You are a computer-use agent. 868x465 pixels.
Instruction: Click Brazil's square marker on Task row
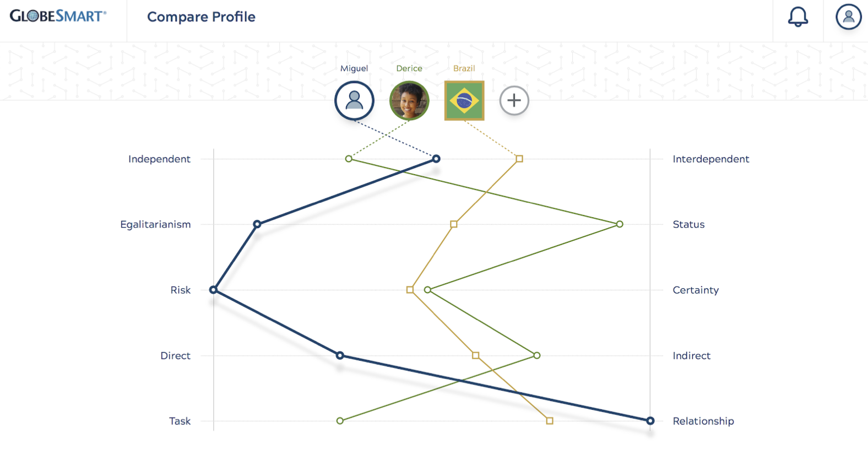tap(550, 421)
